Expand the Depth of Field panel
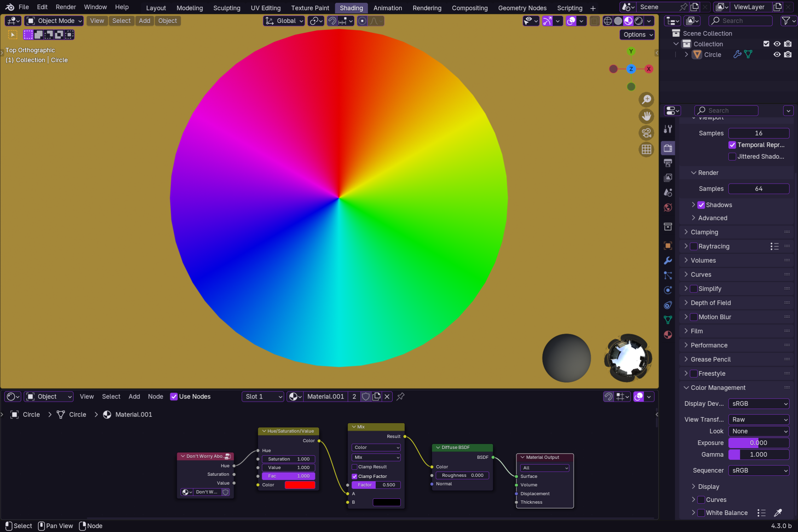Image resolution: width=798 pixels, height=532 pixels. pos(711,303)
